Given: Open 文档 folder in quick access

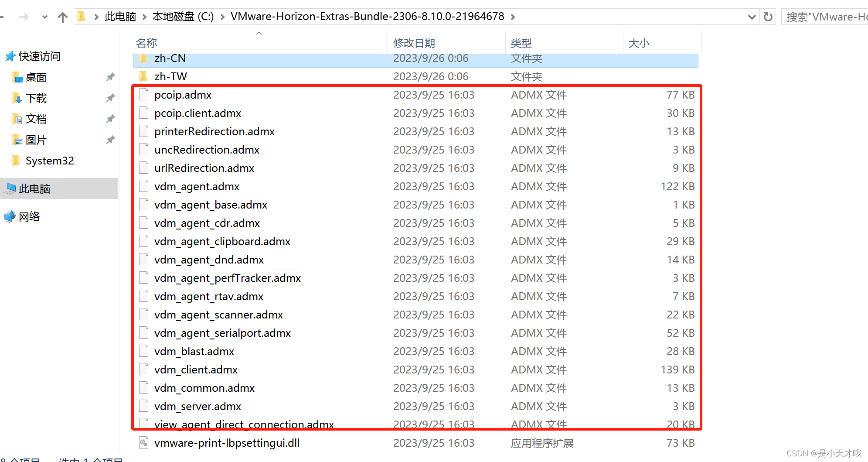Looking at the screenshot, I should [36, 119].
